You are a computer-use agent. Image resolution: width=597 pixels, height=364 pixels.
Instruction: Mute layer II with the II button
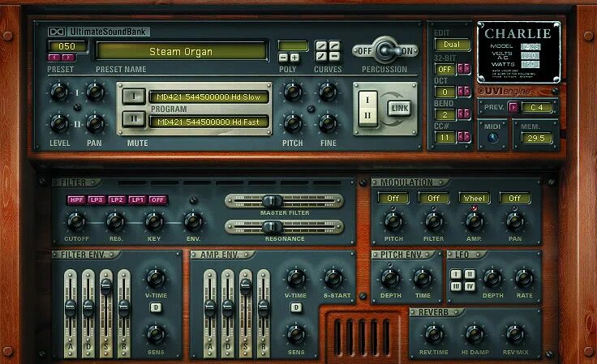[134, 119]
